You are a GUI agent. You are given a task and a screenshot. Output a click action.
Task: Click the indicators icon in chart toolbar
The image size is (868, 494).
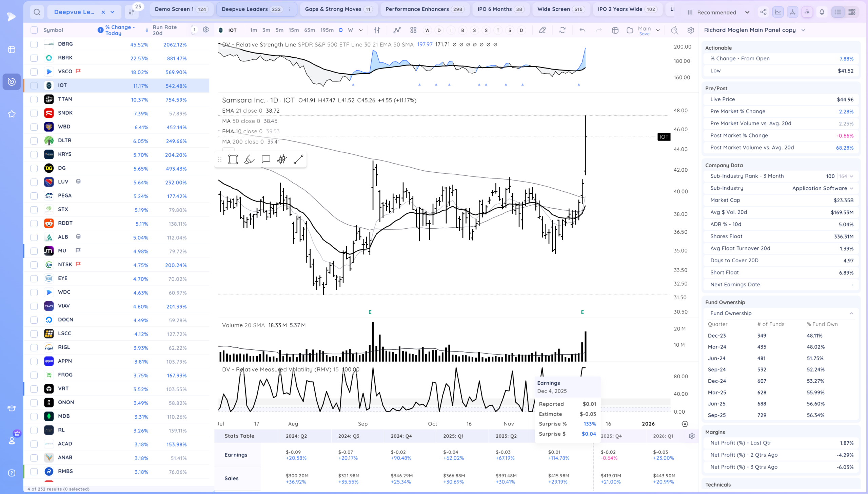pyautogui.click(x=397, y=30)
